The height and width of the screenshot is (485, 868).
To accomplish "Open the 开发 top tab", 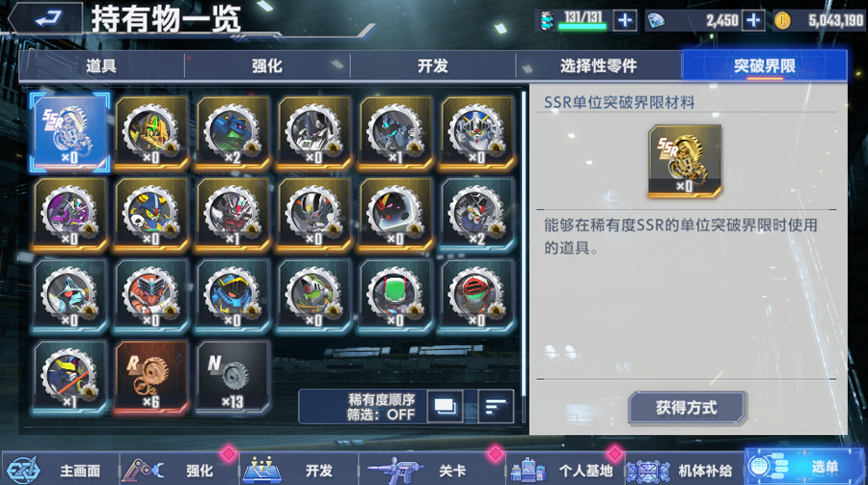I will [x=433, y=66].
